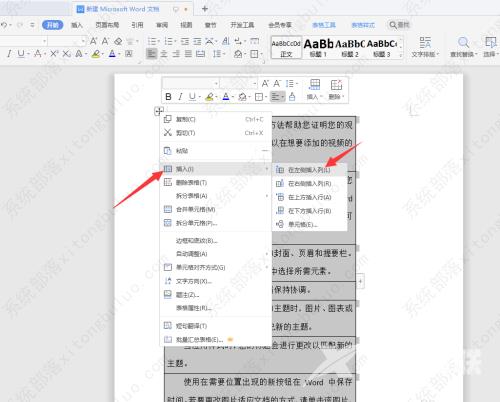Click the 查找替换 magnifier button
Viewport: 500px width, 402px height.
pos(463,47)
